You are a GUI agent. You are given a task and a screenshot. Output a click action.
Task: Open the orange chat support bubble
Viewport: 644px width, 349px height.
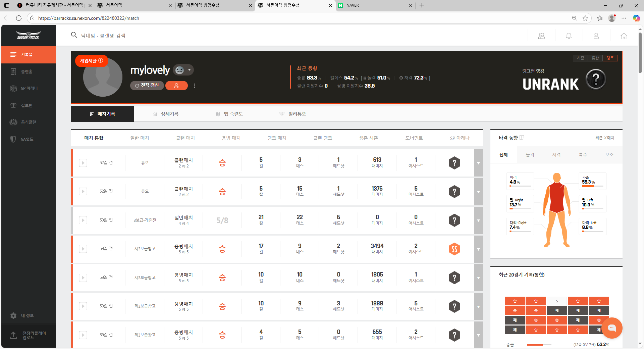(x=611, y=328)
